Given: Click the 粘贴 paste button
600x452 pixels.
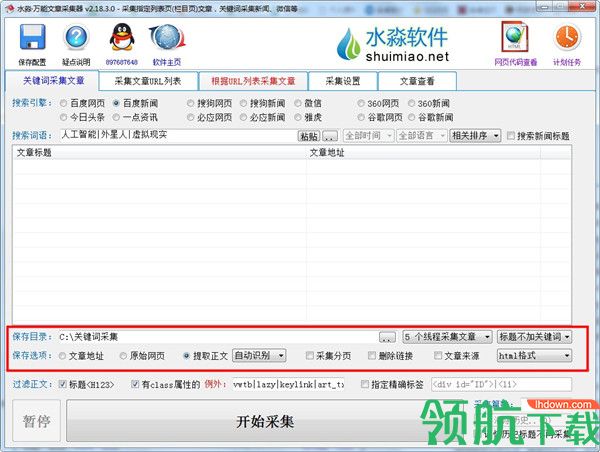Looking at the screenshot, I should pyautogui.click(x=309, y=136).
